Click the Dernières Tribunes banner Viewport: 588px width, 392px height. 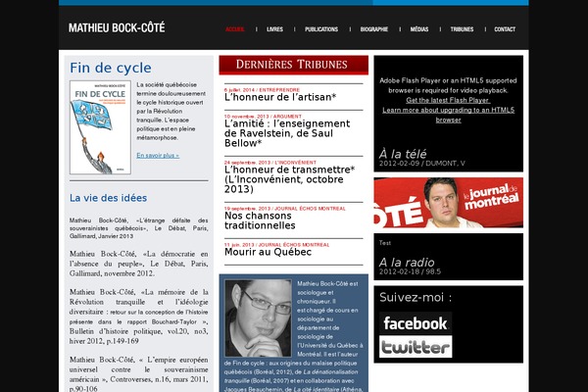294,65
